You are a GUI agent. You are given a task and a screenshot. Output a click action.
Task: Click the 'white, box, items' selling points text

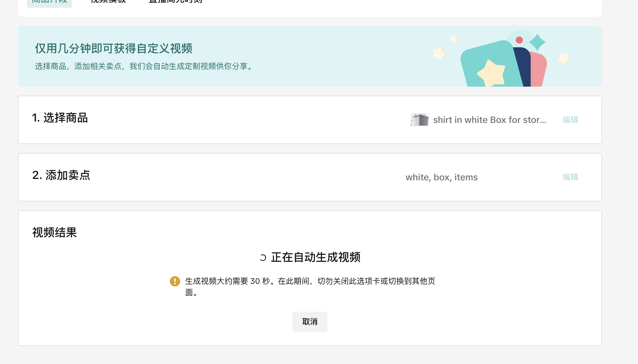point(441,177)
